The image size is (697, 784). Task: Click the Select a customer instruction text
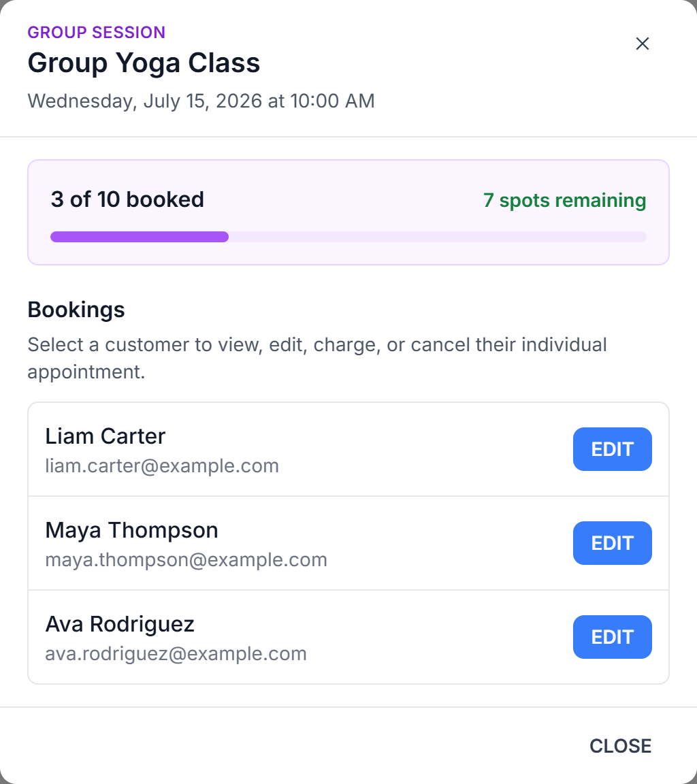pos(317,358)
